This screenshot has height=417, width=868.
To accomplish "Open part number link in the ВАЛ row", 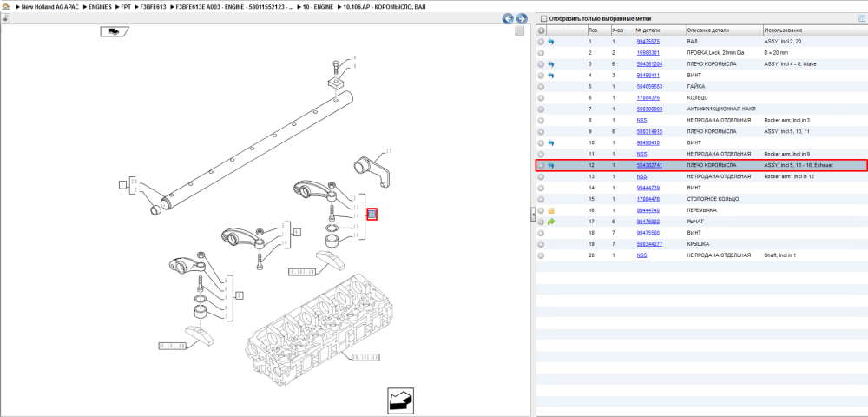I will (648, 42).
